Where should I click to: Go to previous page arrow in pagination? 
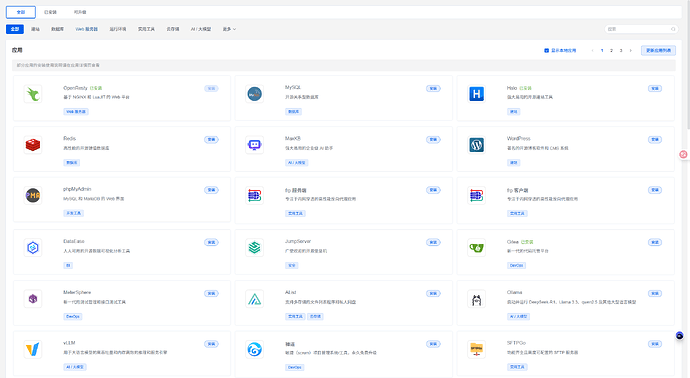592,51
